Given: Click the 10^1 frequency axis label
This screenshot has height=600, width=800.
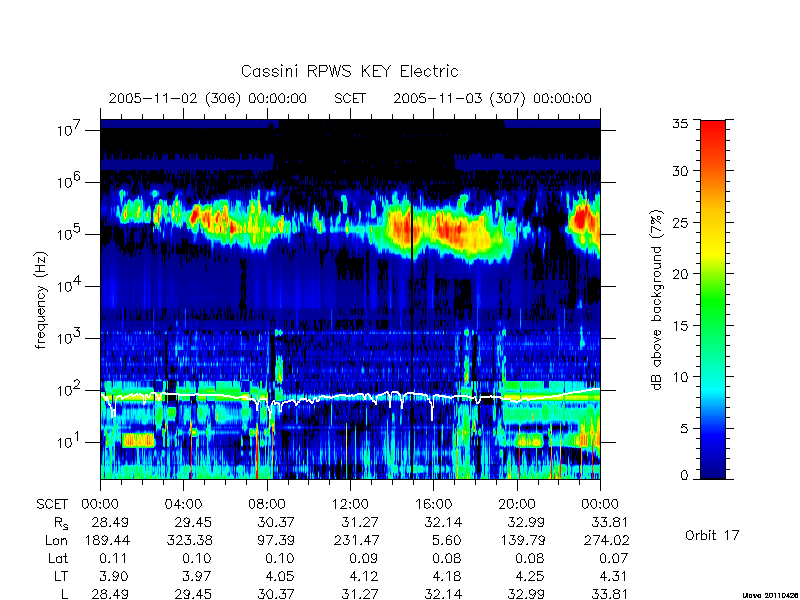Looking at the screenshot, I should (x=68, y=442).
